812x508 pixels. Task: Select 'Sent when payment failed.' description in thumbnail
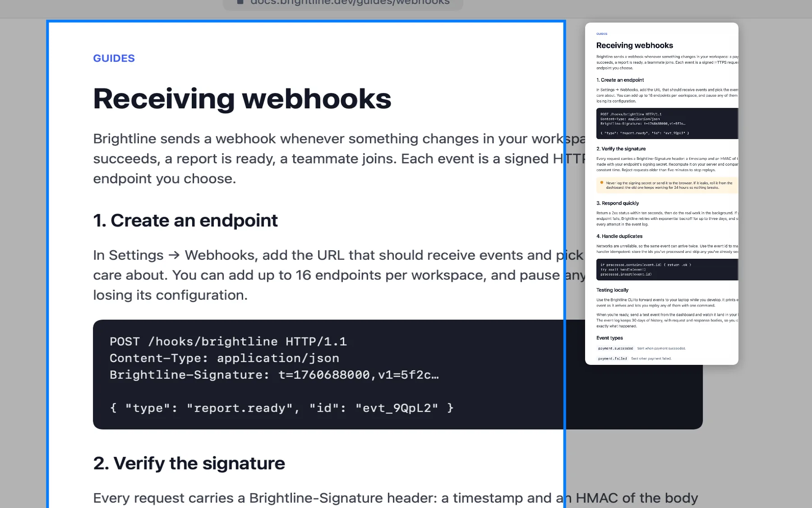pyautogui.click(x=651, y=359)
